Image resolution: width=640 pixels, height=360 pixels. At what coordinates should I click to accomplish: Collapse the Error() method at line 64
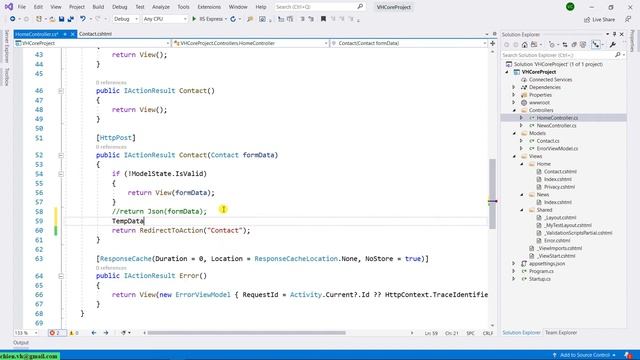pos(61,276)
